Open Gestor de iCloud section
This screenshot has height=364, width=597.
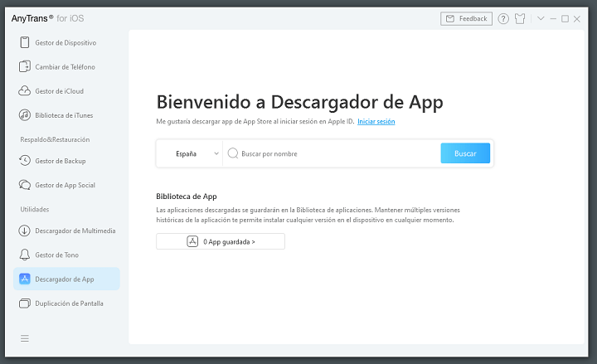[x=66, y=91]
